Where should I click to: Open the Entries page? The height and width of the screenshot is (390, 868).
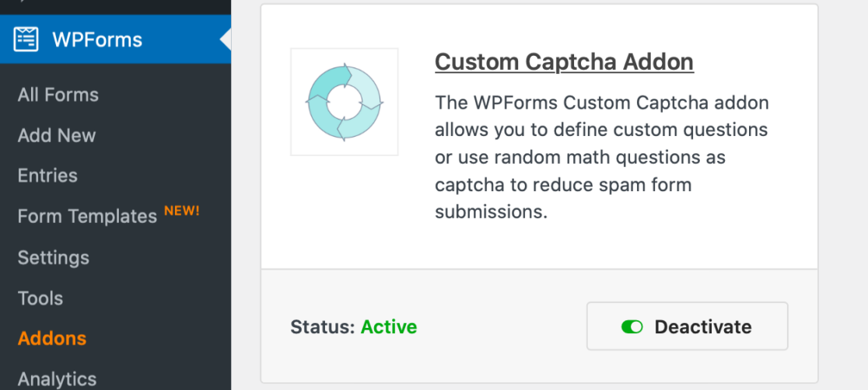click(x=47, y=176)
